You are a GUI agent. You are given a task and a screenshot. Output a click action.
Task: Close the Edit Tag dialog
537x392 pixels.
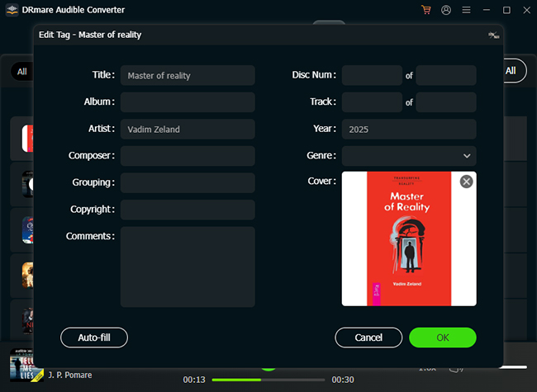(x=493, y=35)
